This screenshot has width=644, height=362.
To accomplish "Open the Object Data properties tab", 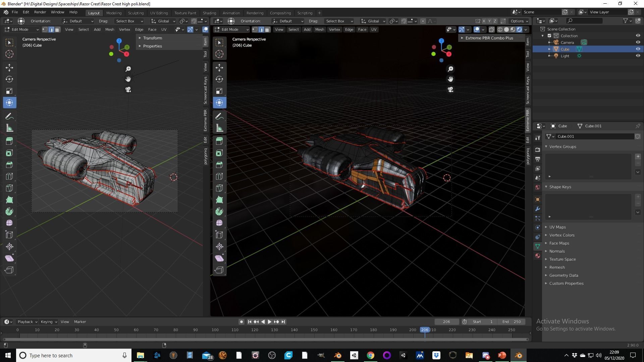I will point(538,246).
